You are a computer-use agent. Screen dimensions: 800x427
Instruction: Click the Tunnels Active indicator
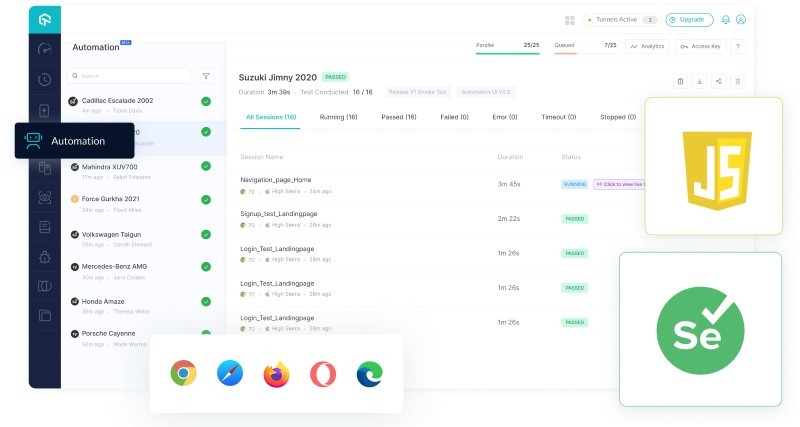pos(621,20)
